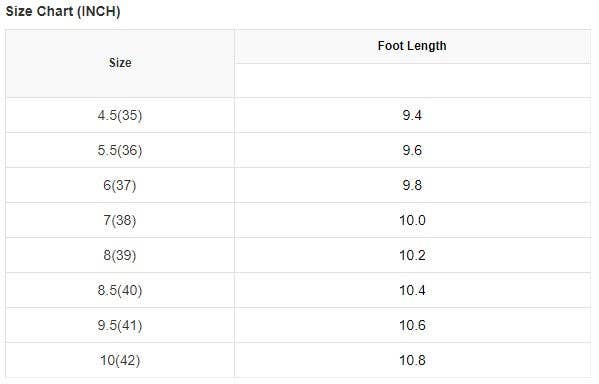
Task: Click the 8(39) size cell
Action: (120, 255)
